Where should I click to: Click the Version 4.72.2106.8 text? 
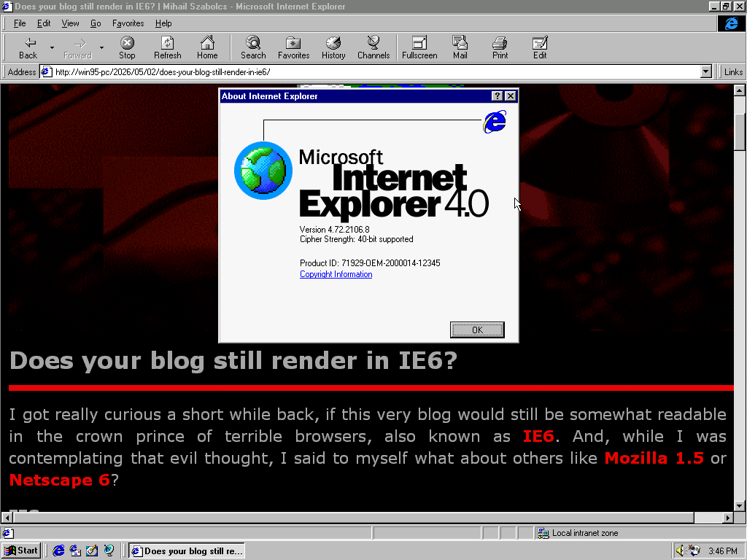[334, 230]
